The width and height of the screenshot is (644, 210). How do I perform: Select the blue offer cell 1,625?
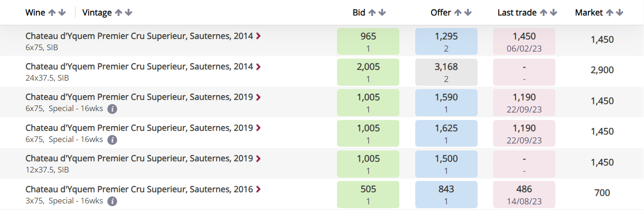446,133
